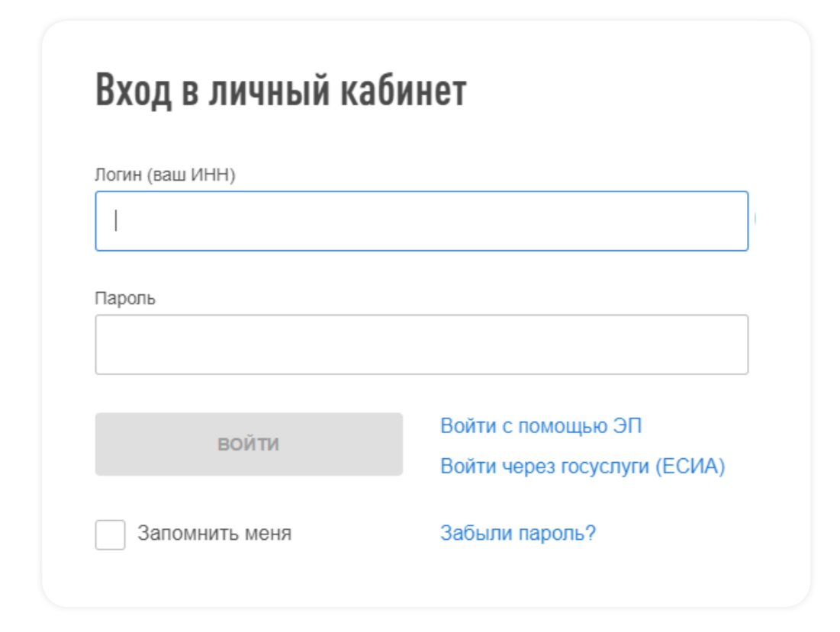Choose sign-in via Gosuslugi ЕСИА
Screen dimensions: 840x632
(x=583, y=466)
